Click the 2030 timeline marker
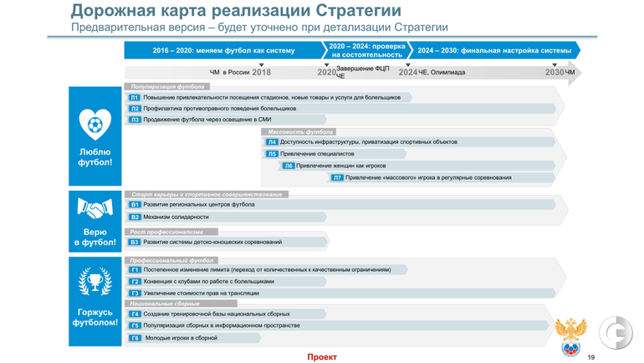 [x=555, y=73]
